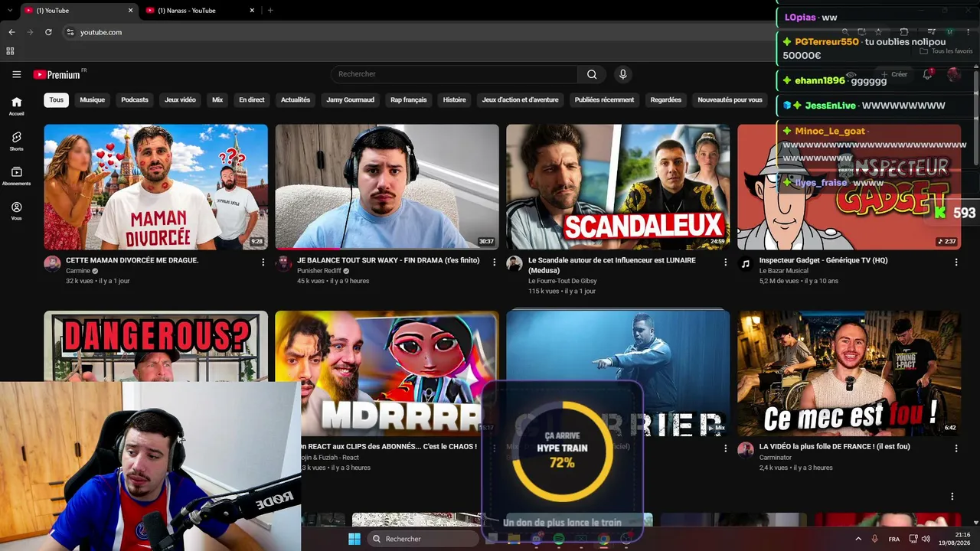The height and width of the screenshot is (551, 980).
Task: Click the YouTube Rechercher search field
Action: coord(454,74)
